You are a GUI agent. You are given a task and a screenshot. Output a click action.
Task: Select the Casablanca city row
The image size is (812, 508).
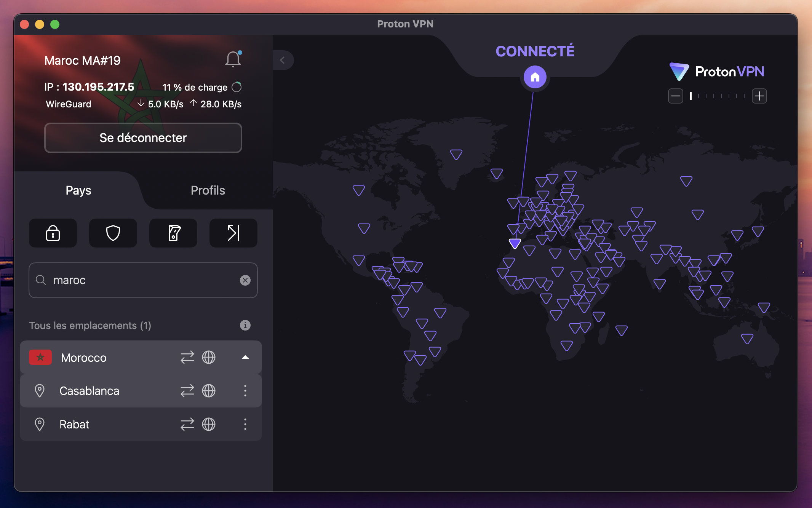point(141,391)
